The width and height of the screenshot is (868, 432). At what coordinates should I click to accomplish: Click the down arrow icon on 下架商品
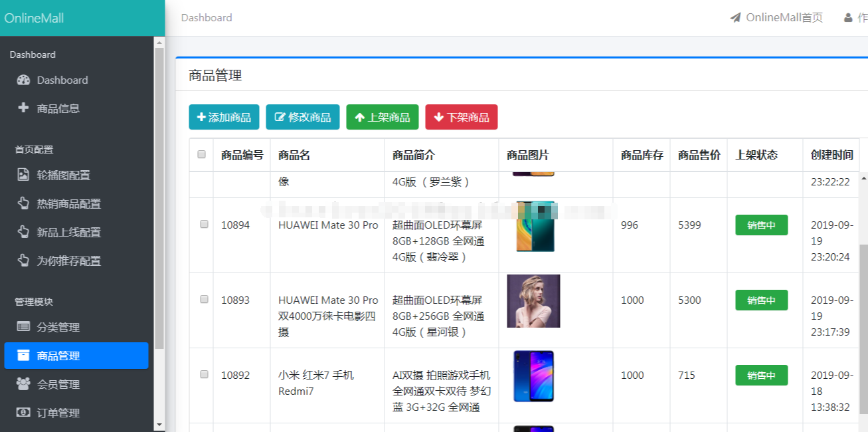point(439,117)
